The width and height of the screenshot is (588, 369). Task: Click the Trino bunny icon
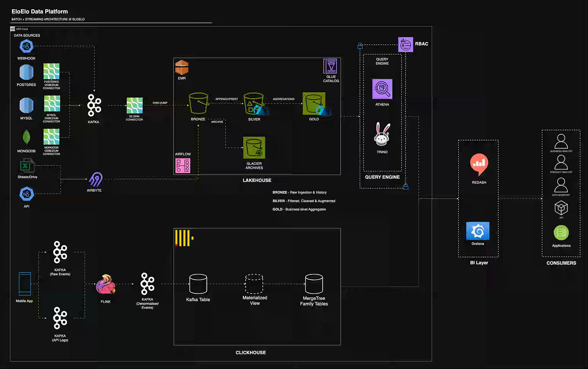coord(382,135)
